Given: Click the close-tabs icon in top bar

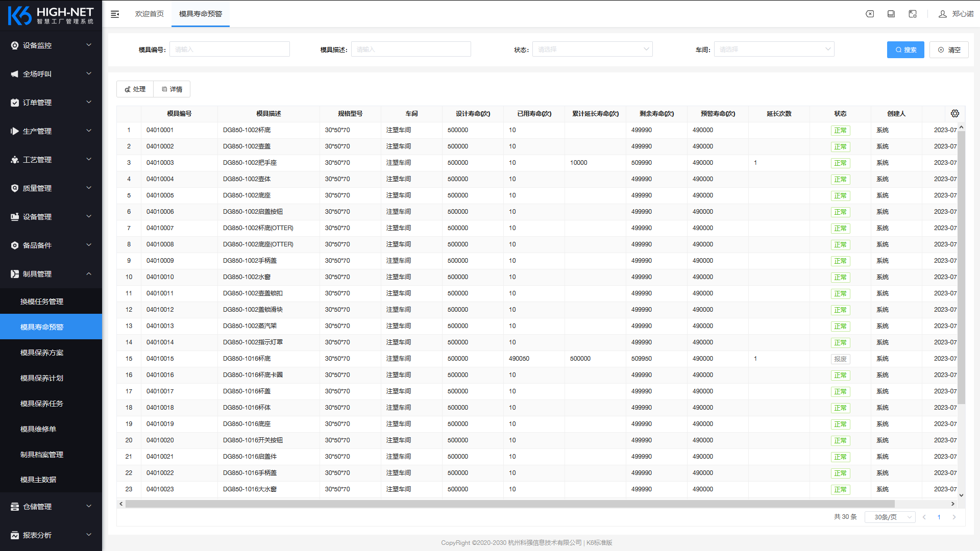Looking at the screenshot, I should [x=870, y=14].
